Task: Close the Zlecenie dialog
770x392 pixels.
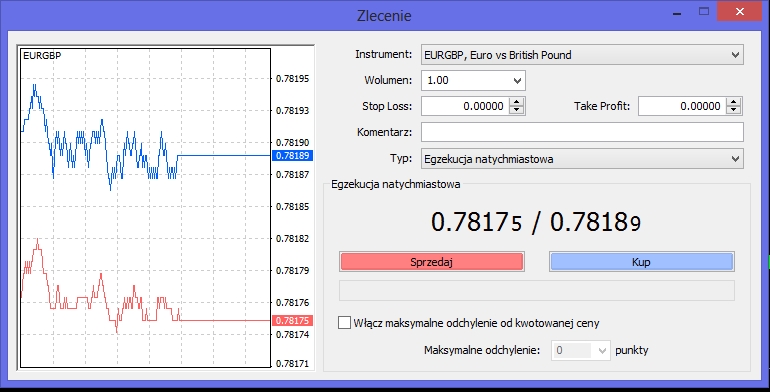Action: [x=740, y=12]
